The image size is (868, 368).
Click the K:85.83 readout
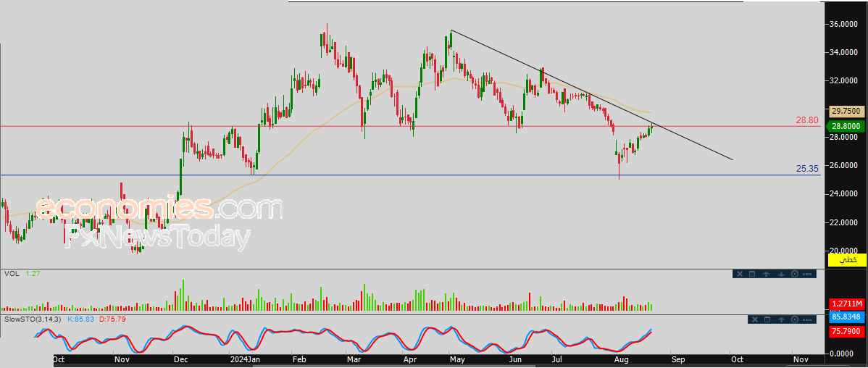(x=80, y=319)
